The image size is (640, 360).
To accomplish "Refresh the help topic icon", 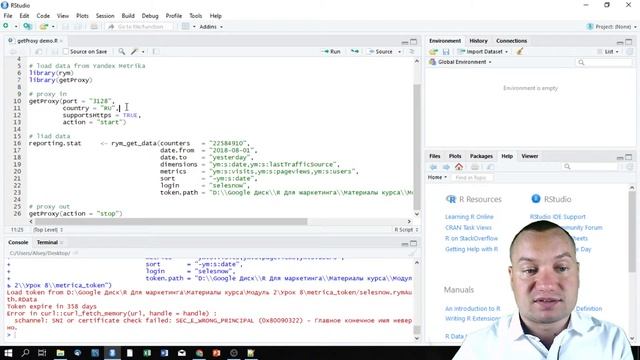I will [629, 167].
